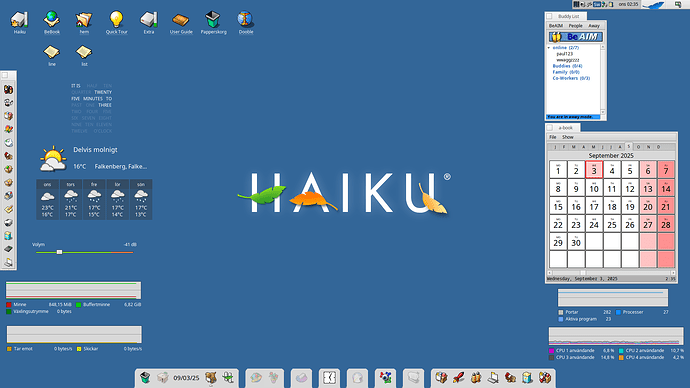Viewport: 690px width, 388px height.
Task: Click the 'Falkenberg, Falke...' location text
Action: (121, 167)
